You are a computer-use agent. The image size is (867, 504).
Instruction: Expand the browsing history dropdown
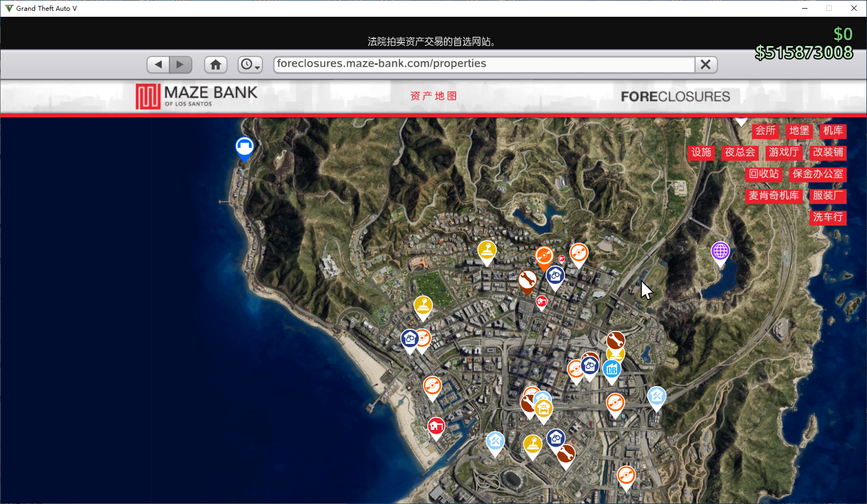tap(250, 64)
